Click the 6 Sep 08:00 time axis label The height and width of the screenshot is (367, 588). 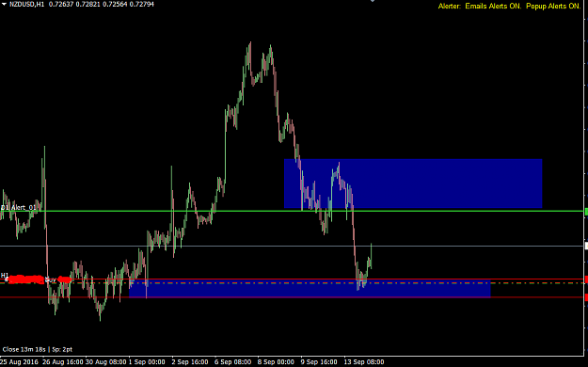coord(233,362)
